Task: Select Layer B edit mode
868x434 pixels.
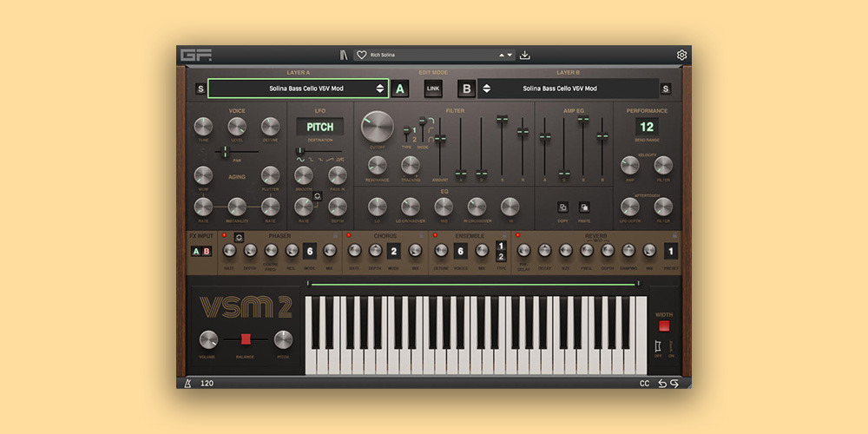Action: coord(467,89)
